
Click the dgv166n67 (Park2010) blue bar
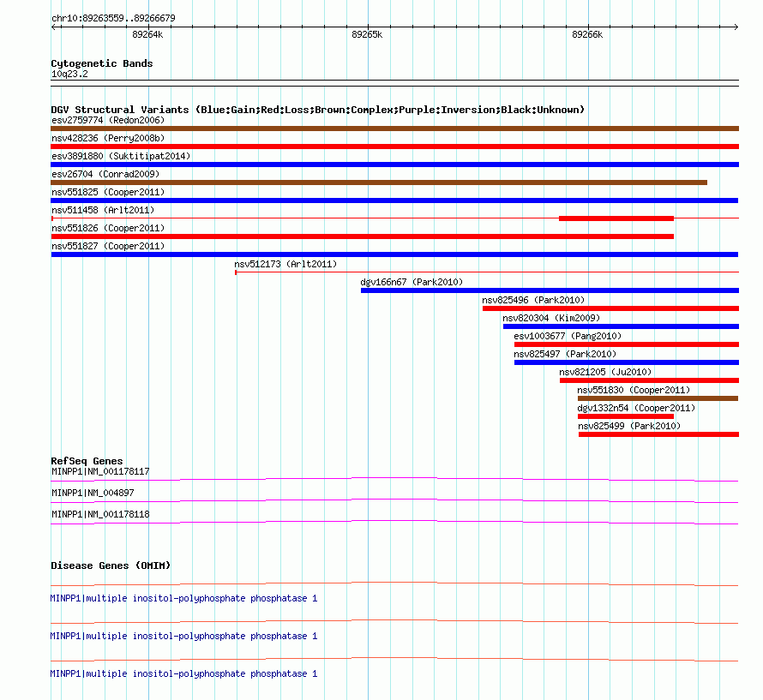click(550, 290)
